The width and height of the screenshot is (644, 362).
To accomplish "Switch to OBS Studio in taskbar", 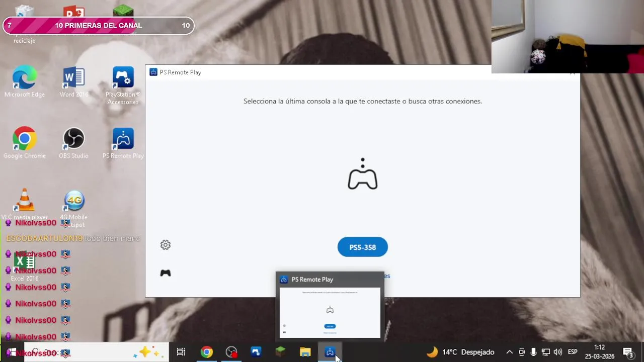I will coord(231,352).
